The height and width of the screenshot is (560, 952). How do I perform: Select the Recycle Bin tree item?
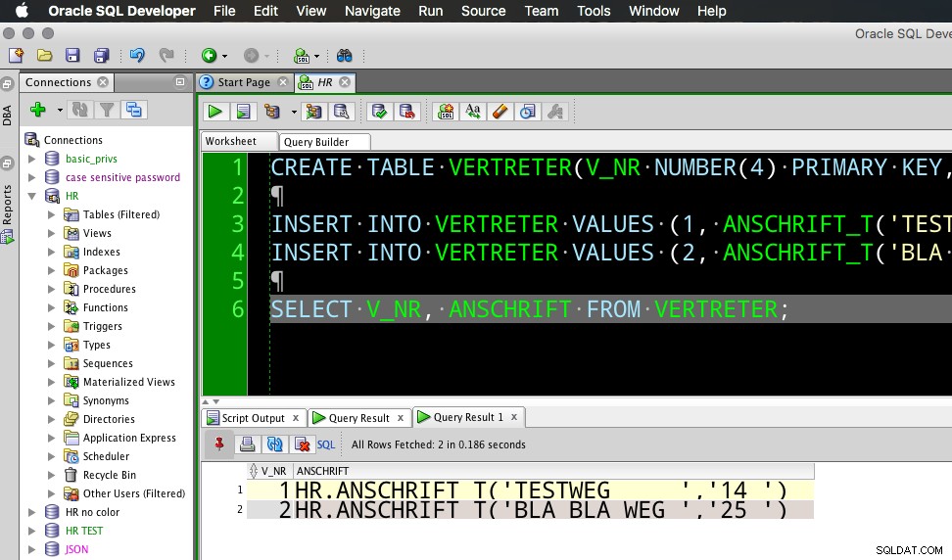click(110, 475)
